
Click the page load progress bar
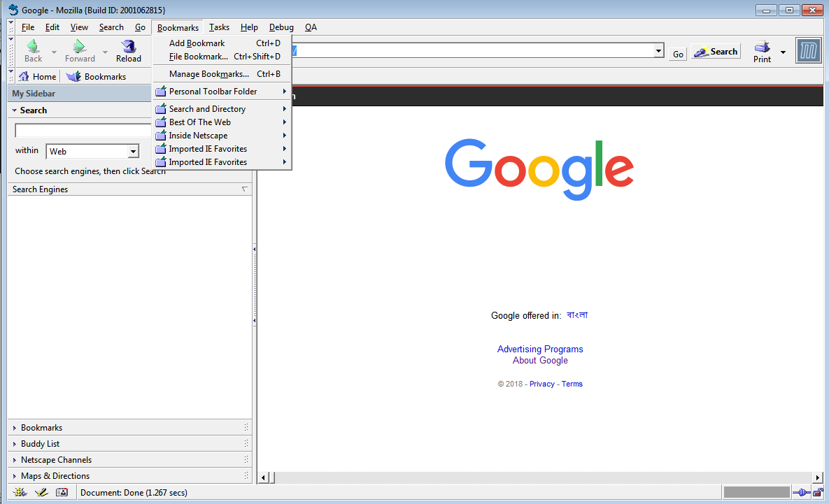(x=756, y=492)
